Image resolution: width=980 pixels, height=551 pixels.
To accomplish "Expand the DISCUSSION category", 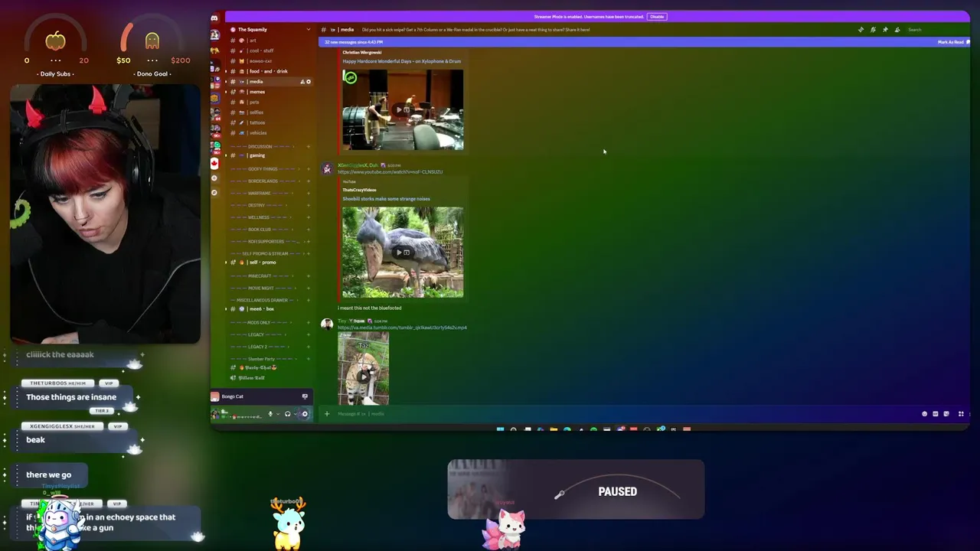I will [260, 147].
